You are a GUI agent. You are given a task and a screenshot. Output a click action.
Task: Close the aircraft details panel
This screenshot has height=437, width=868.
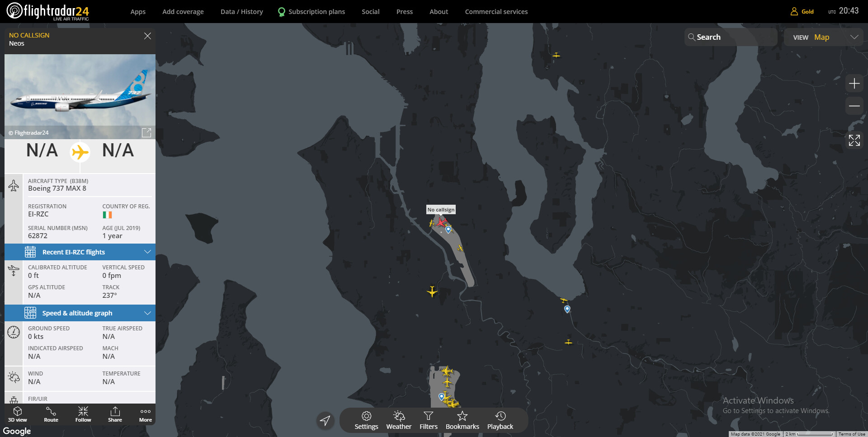147,36
